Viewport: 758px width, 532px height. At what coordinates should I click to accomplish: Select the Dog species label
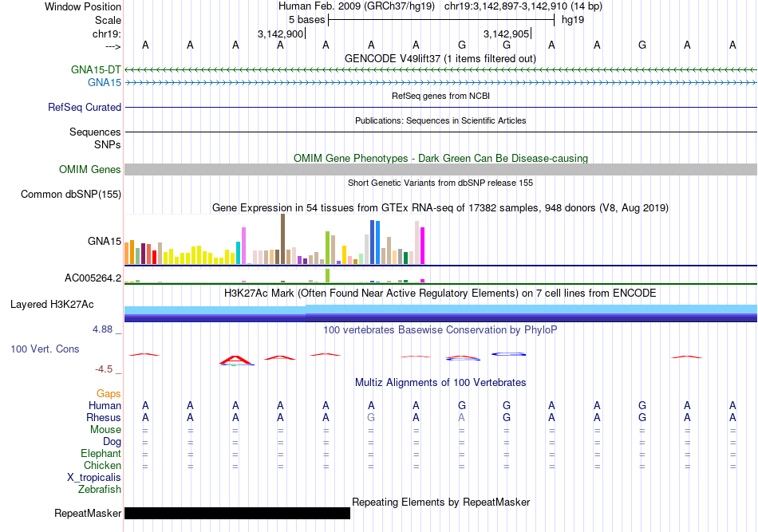click(x=113, y=442)
